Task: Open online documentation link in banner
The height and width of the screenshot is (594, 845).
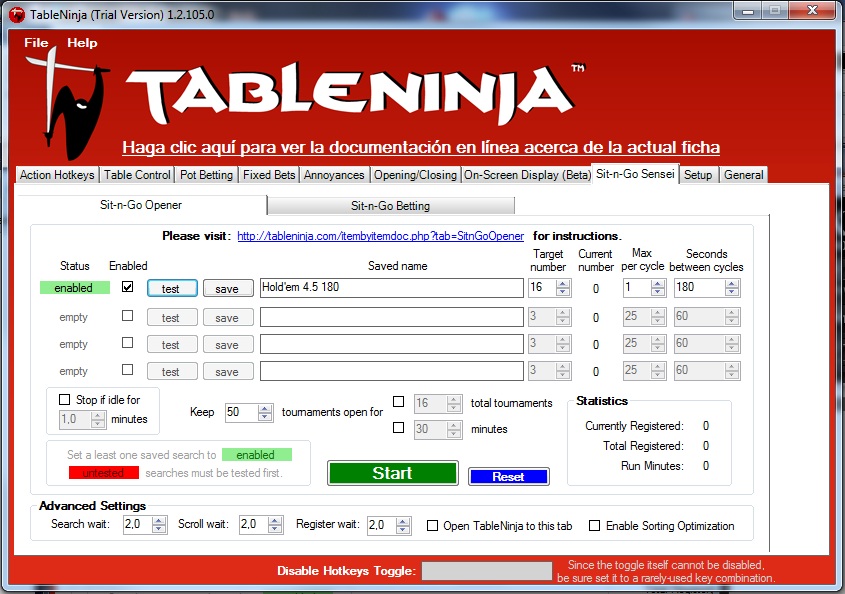Action: pos(421,147)
